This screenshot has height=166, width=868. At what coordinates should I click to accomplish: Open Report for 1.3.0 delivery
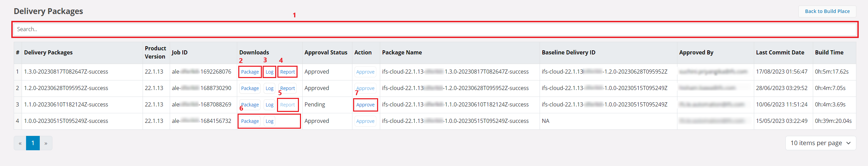pos(287,72)
